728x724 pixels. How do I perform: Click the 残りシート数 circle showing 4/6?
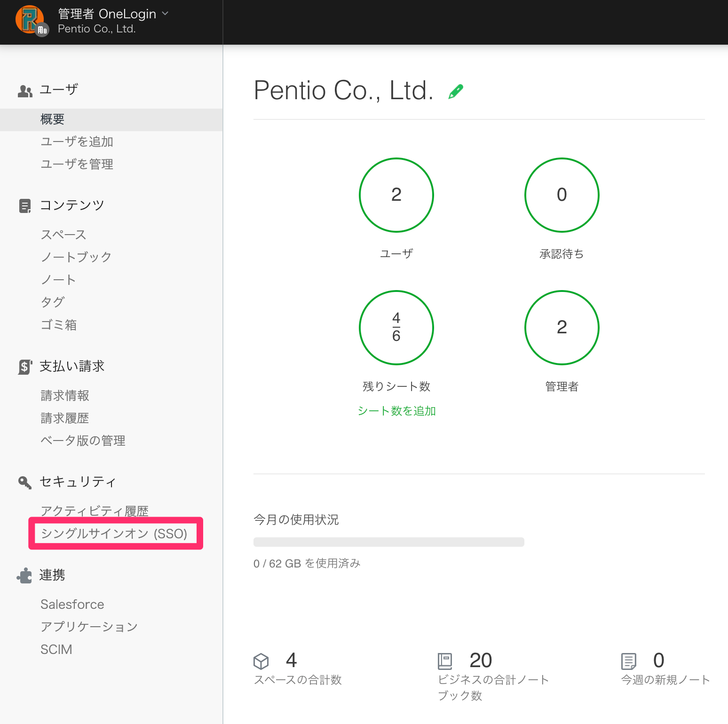396,328
